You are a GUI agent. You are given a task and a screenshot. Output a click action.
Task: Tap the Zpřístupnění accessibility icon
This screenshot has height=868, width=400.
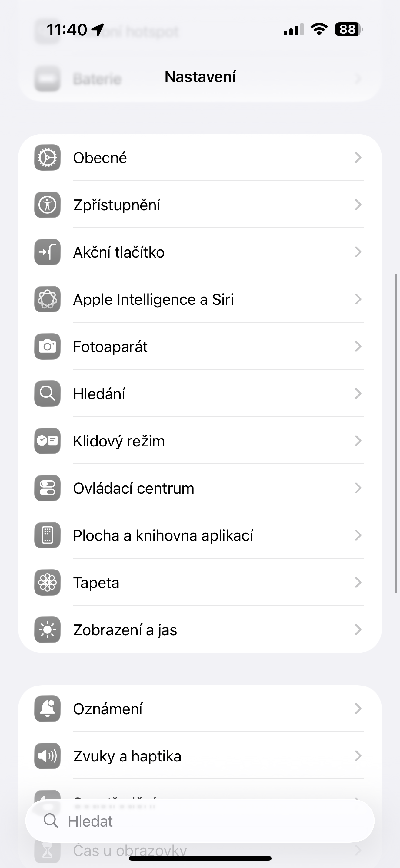click(x=48, y=205)
